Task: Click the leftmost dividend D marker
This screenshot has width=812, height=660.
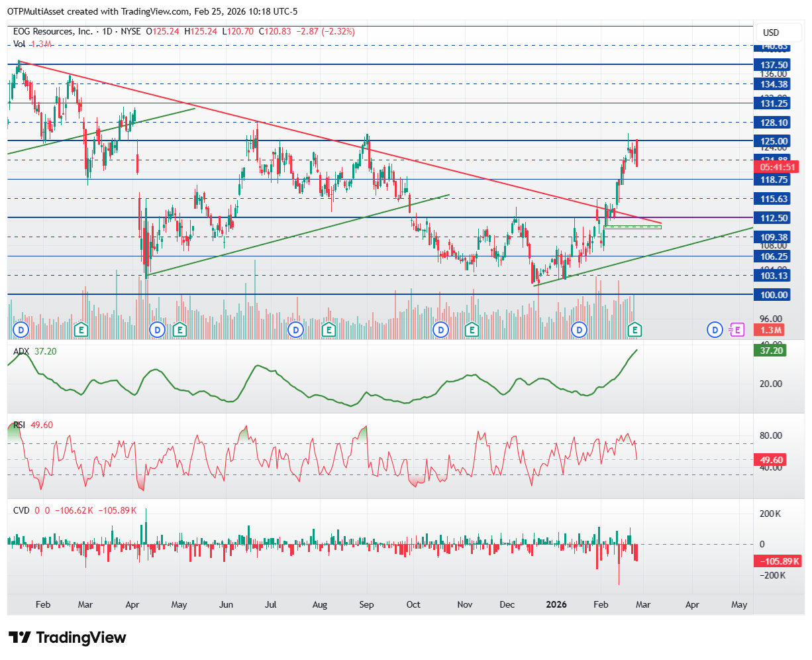Action: 21,329
